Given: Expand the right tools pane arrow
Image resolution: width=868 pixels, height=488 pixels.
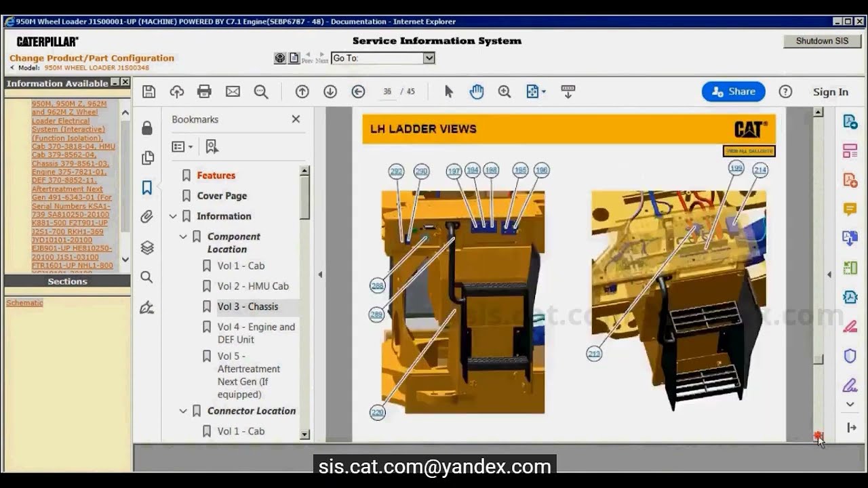Looking at the screenshot, I should pos(829,274).
